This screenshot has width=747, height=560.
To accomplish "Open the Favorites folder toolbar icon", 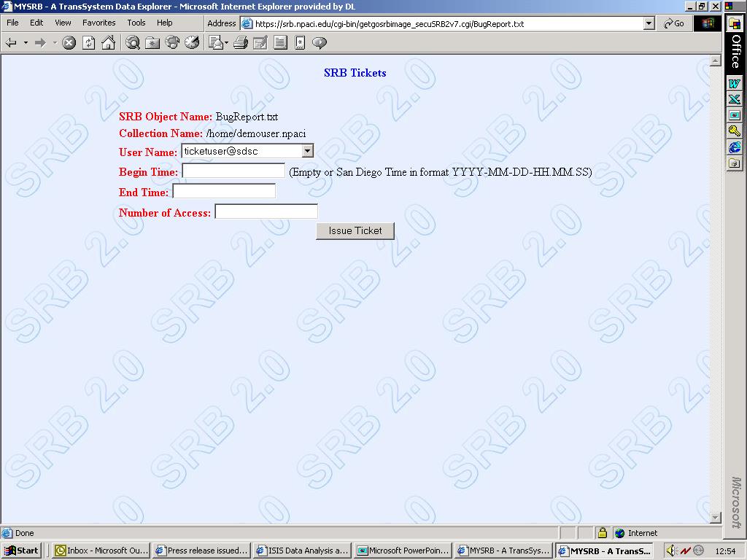I will pyautogui.click(x=152, y=43).
